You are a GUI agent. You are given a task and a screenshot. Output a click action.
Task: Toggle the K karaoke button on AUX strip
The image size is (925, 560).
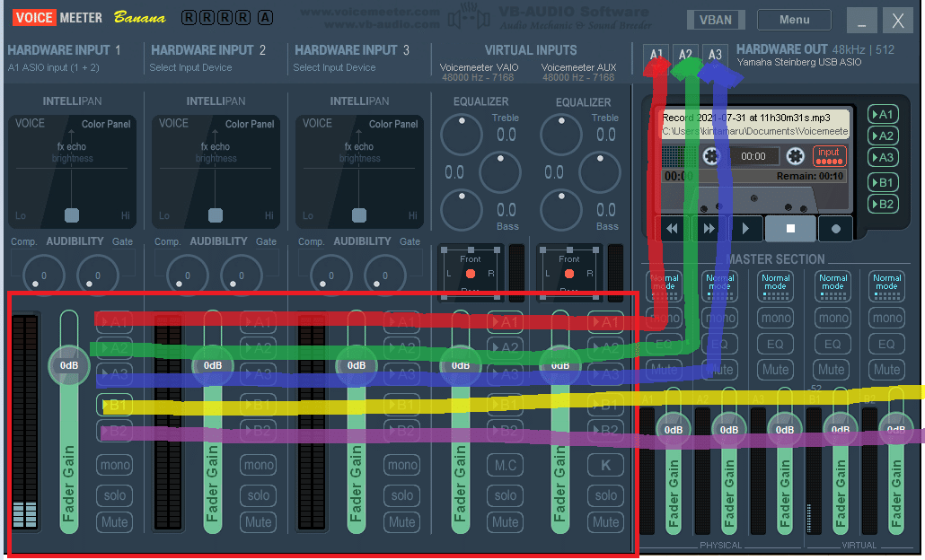point(606,465)
